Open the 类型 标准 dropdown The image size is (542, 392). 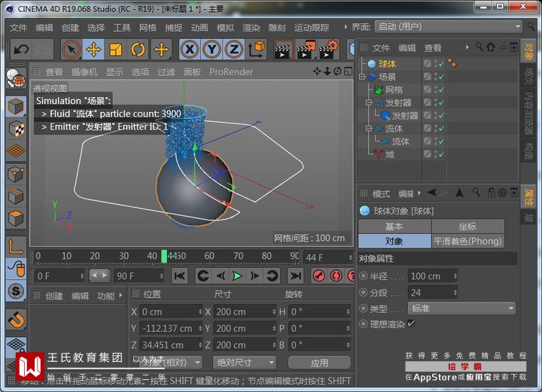coord(461,308)
